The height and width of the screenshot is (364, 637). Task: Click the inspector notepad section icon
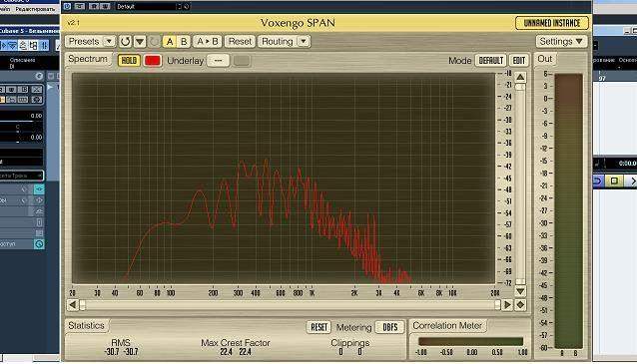pyautogui.click(x=39, y=233)
